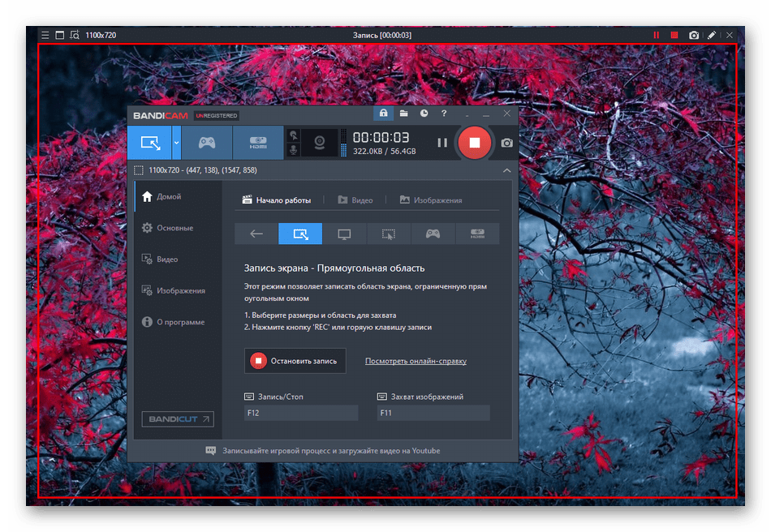Viewport: 771px width, 532px height.
Task: Click the lock icon in Bandicam title bar
Action: tap(384, 114)
